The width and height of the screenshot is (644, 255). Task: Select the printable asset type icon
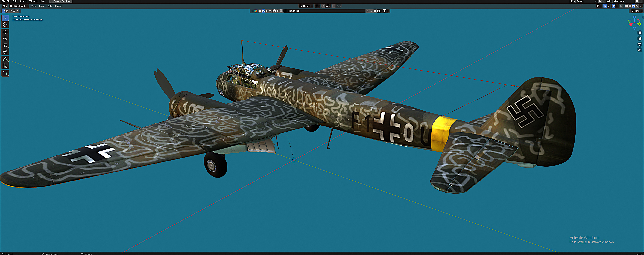pyautogui.click(x=281, y=11)
